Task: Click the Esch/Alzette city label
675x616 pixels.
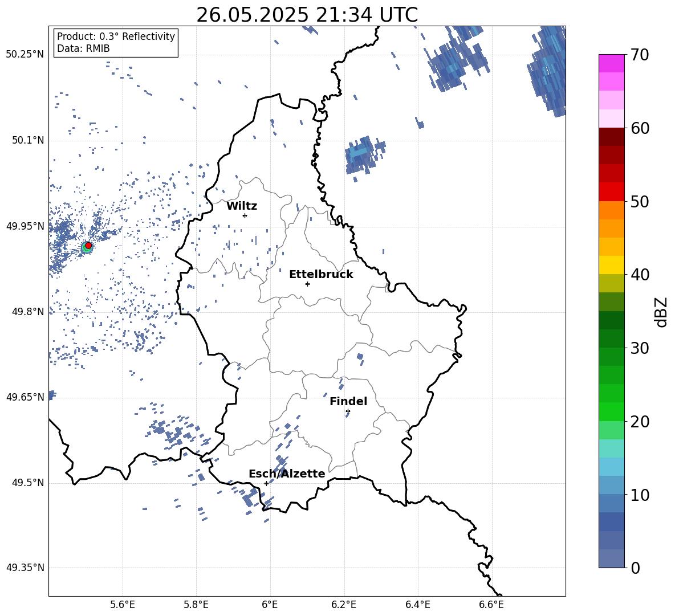Action: coord(287,474)
